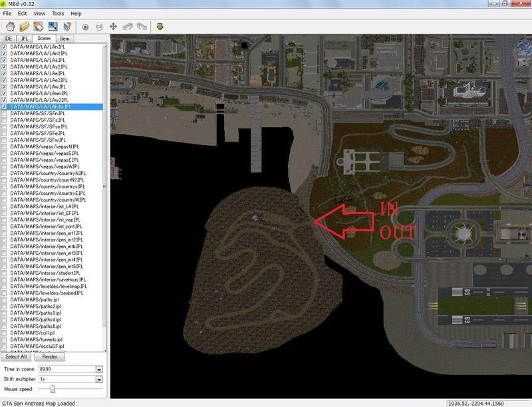Select the DATA/MAPS/interior/int_veg.IPL row
The width and height of the screenshot is (532, 407).
coord(53,219)
